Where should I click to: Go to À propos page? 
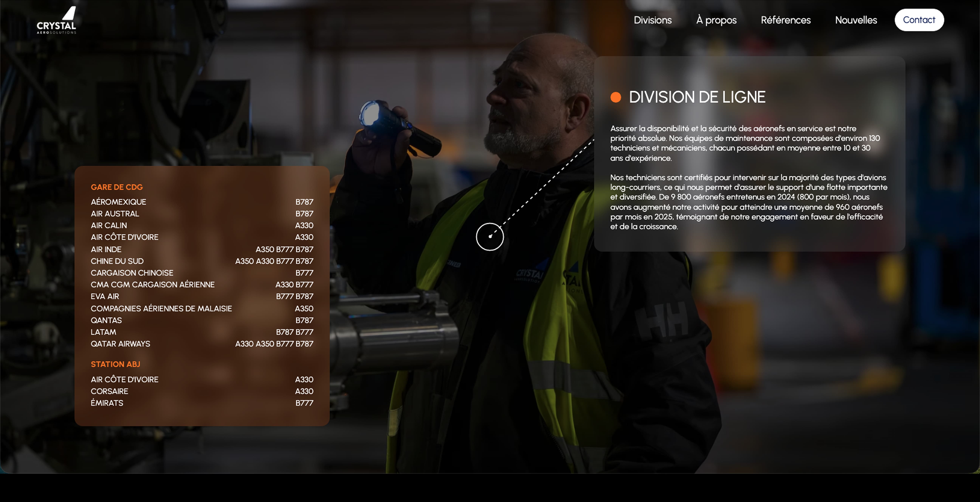[x=716, y=20]
